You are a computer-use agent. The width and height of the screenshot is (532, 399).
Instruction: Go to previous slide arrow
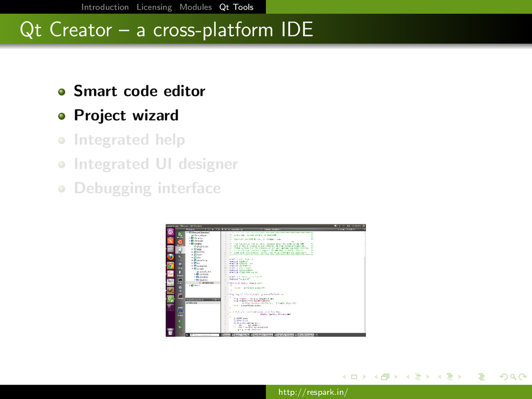[x=344, y=377]
